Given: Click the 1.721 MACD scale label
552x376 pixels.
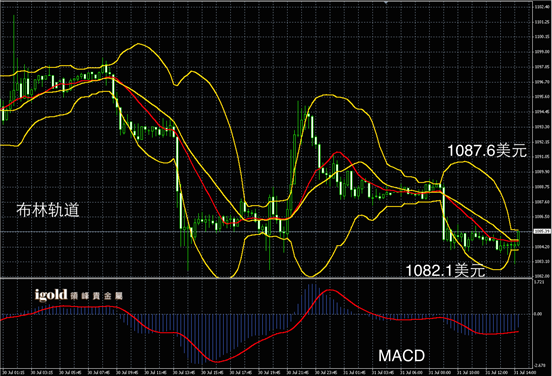Looking at the screenshot, I should pyautogui.click(x=539, y=282).
